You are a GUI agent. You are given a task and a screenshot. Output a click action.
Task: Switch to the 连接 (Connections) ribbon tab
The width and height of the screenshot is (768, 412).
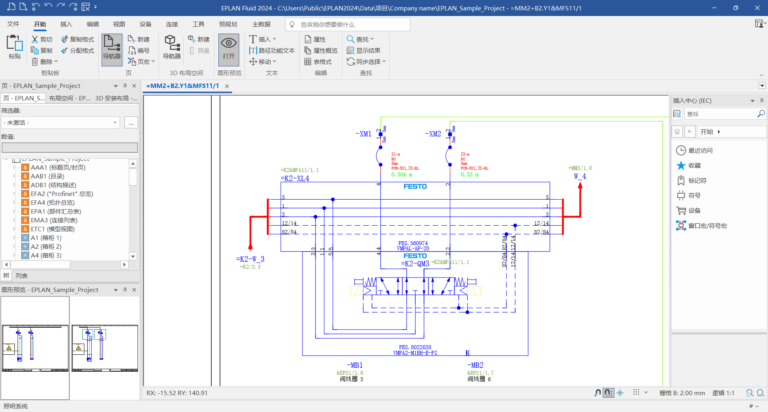pos(172,24)
